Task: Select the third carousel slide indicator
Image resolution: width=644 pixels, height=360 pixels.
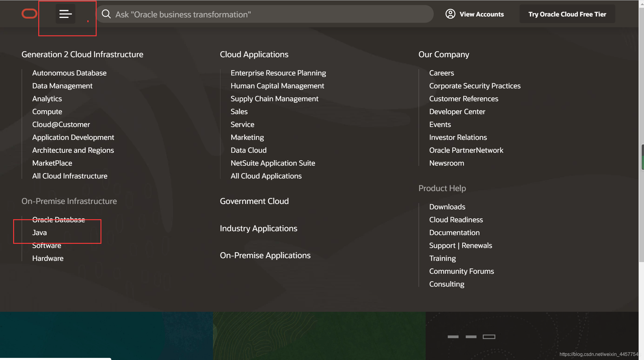Action: point(489,337)
